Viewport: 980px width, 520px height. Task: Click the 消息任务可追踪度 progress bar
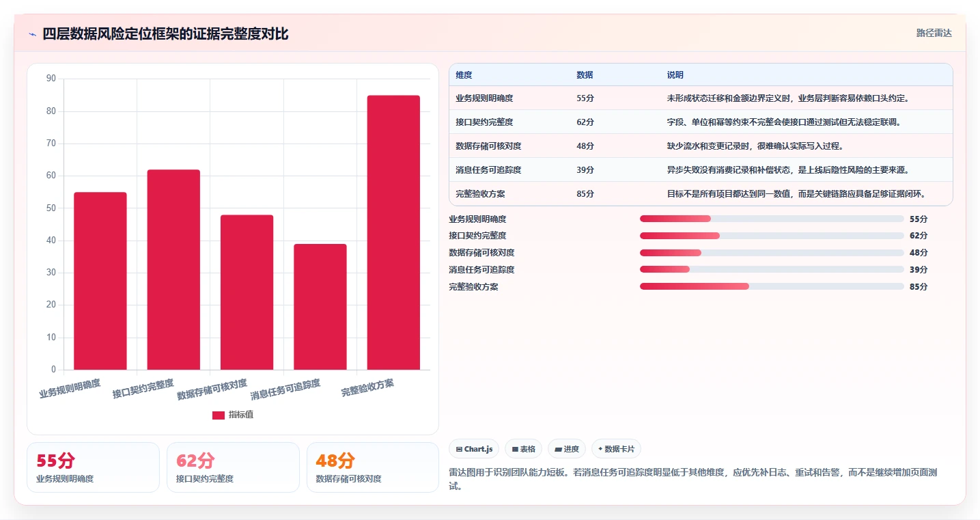[x=772, y=270]
